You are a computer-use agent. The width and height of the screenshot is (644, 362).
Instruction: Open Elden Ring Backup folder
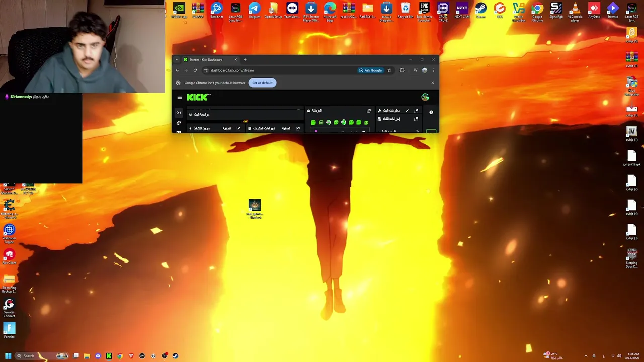(9, 283)
